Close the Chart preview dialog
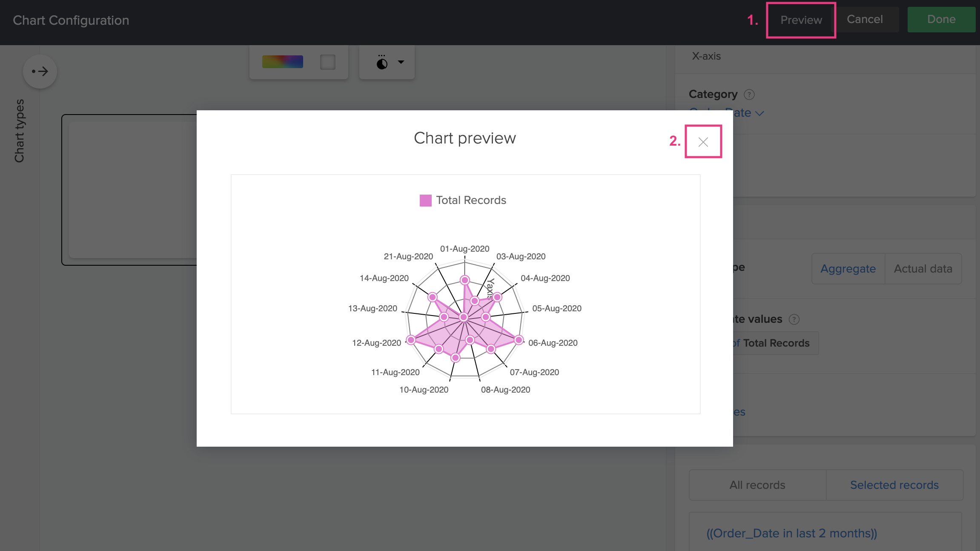This screenshot has width=980, height=551. 703,142
